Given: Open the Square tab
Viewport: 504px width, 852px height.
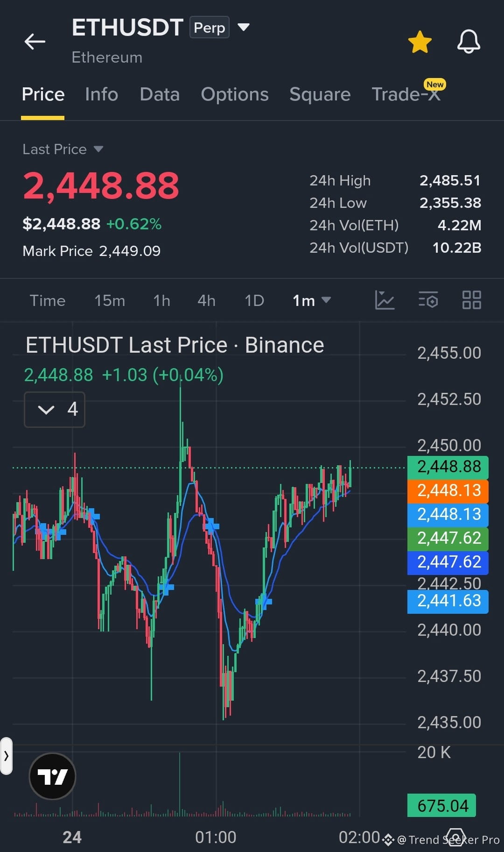Looking at the screenshot, I should point(320,94).
